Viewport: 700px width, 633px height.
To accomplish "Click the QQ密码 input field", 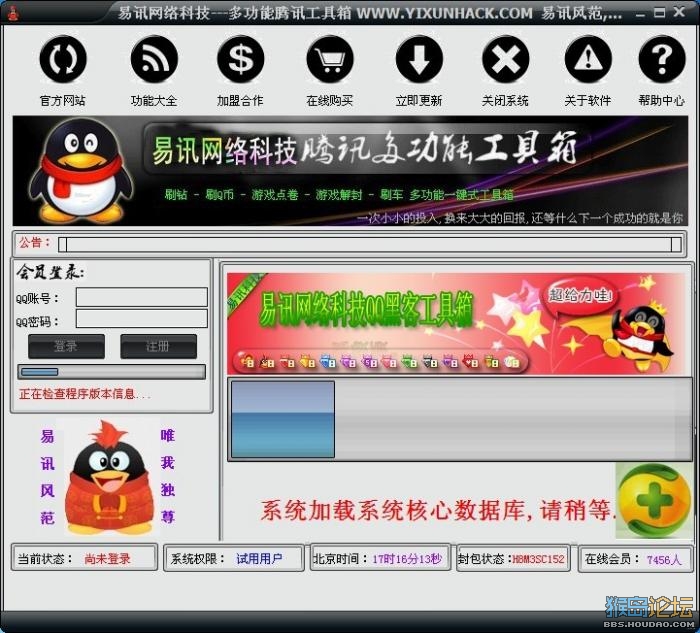I will (x=142, y=319).
